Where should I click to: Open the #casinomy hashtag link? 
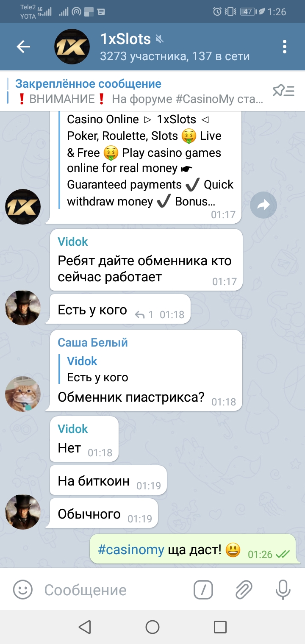point(131,550)
